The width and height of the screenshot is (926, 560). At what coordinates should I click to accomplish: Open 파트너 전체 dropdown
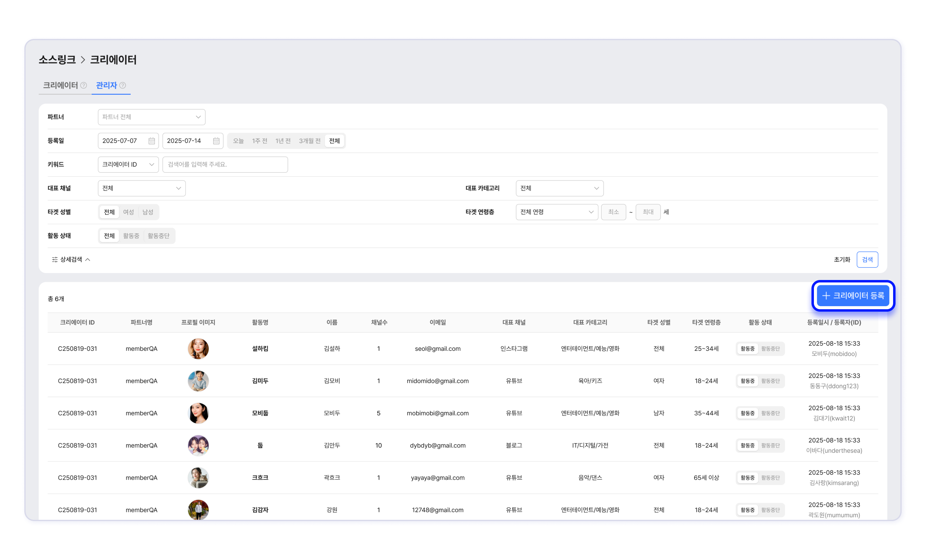tap(151, 117)
